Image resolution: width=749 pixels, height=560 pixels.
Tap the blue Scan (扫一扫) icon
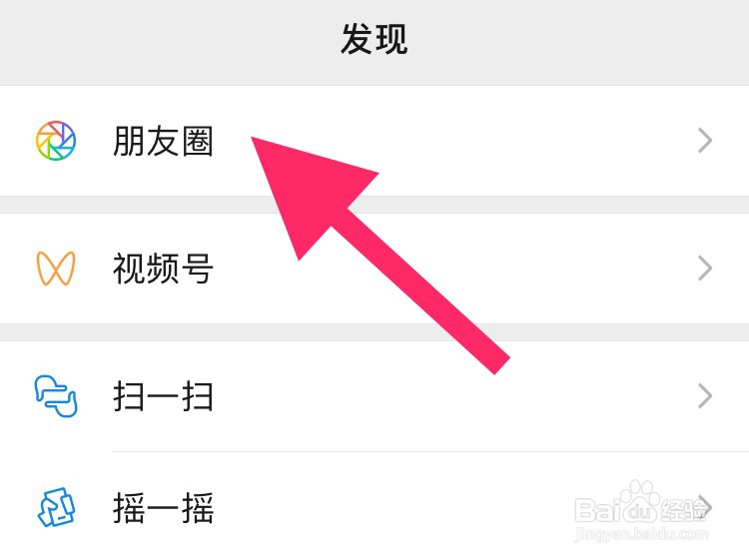click(55, 396)
